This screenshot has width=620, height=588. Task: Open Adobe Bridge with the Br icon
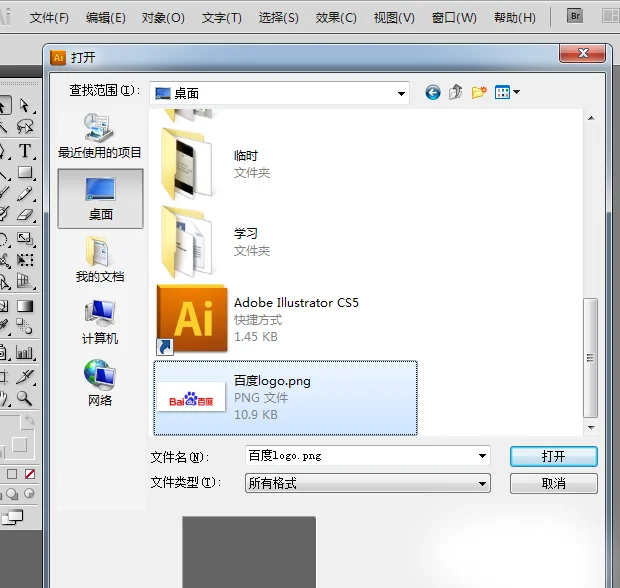pyautogui.click(x=575, y=16)
